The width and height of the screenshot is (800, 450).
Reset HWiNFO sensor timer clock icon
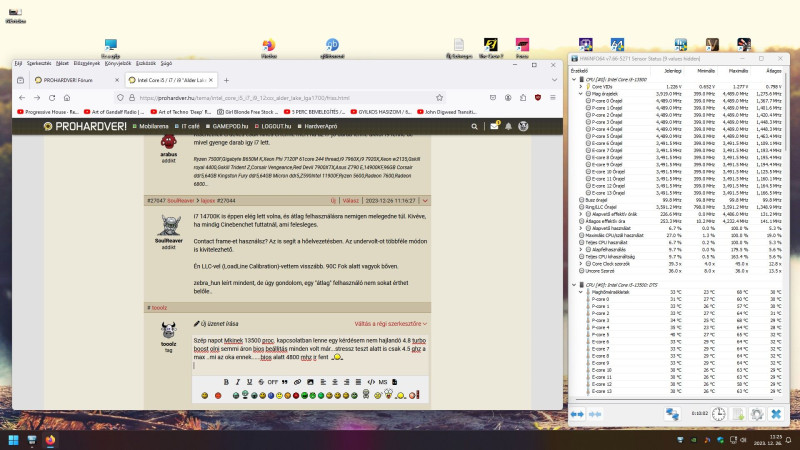coord(718,414)
